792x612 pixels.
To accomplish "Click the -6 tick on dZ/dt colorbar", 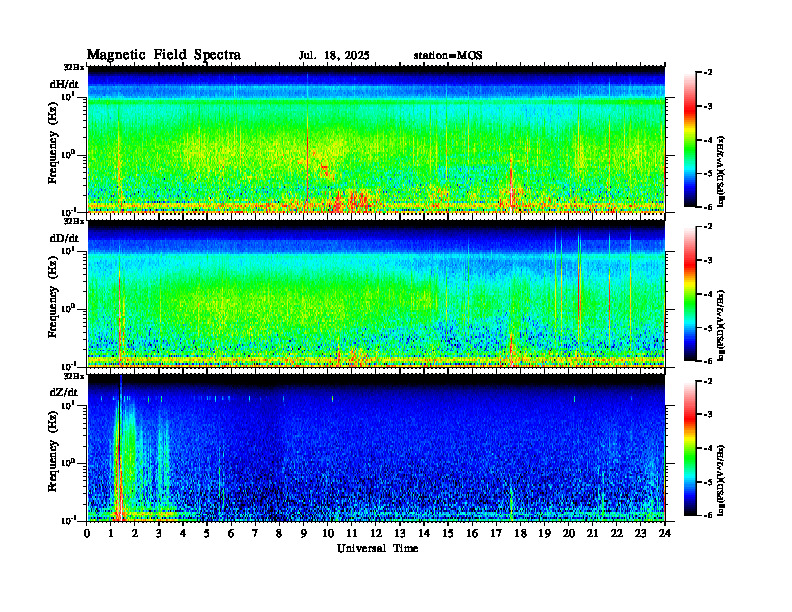I will coord(708,515).
